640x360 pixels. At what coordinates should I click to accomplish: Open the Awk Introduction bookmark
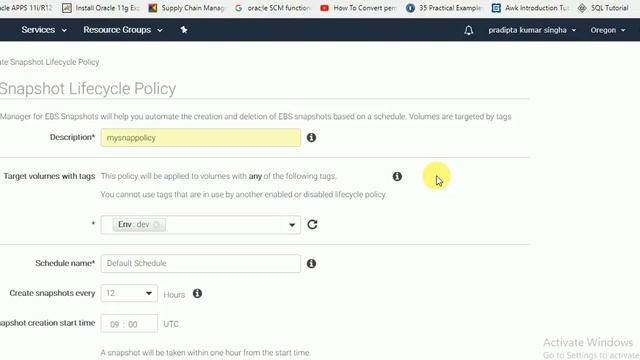coord(530,8)
